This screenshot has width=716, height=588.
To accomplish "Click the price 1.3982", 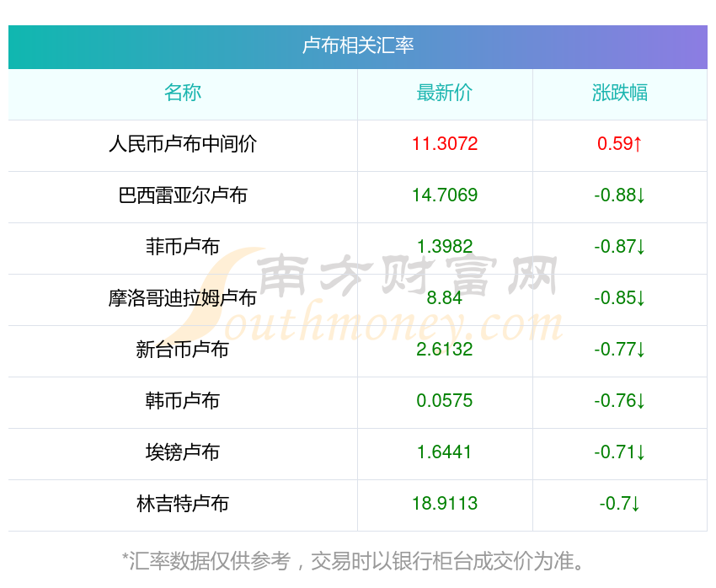I will (x=445, y=247).
